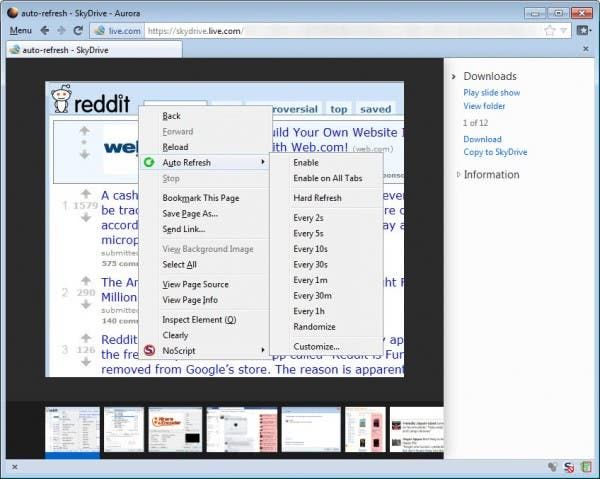Choose Send Link... in the context menu

(184, 229)
